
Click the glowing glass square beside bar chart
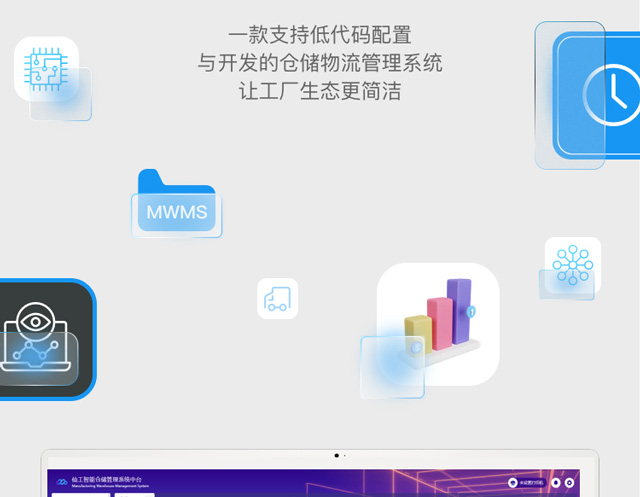click(392, 367)
